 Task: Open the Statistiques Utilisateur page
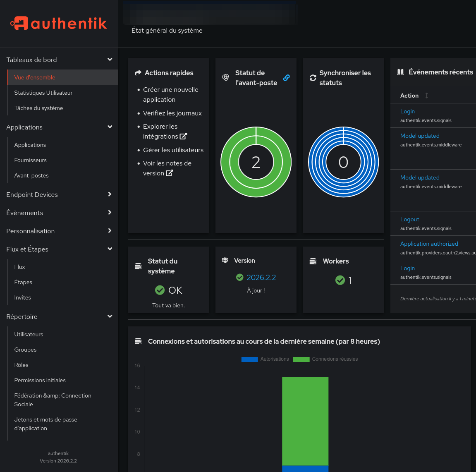(x=43, y=93)
